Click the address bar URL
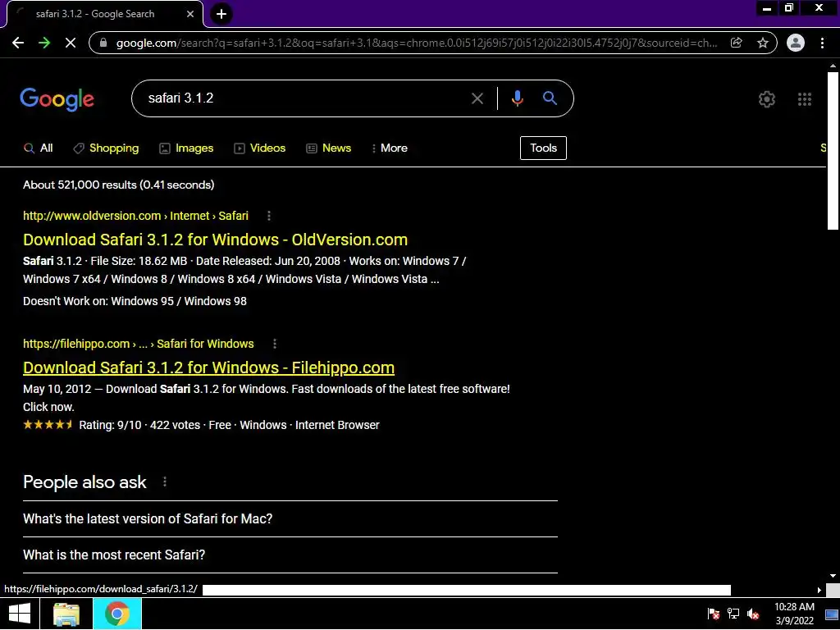 [x=416, y=43]
